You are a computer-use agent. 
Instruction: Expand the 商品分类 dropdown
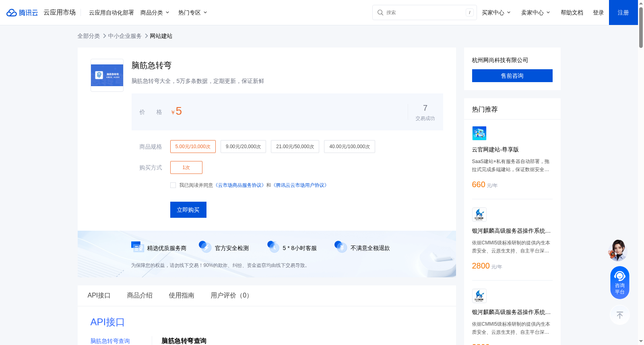pyautogui.click(x=155, y=12)
